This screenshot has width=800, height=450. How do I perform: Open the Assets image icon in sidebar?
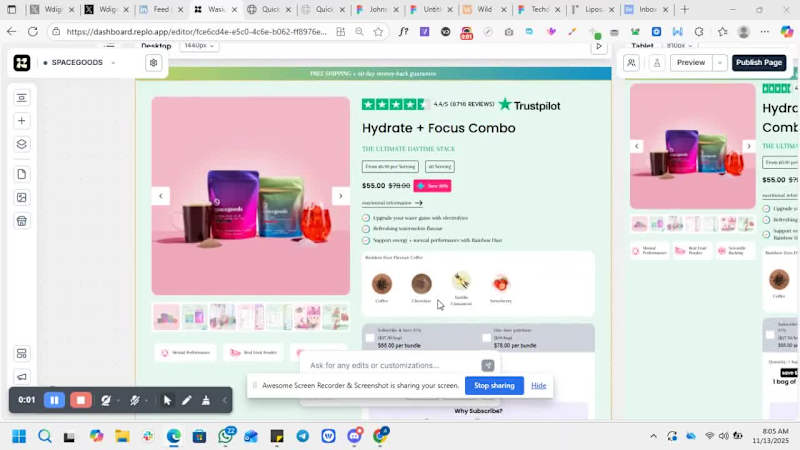tap(21, 197)
